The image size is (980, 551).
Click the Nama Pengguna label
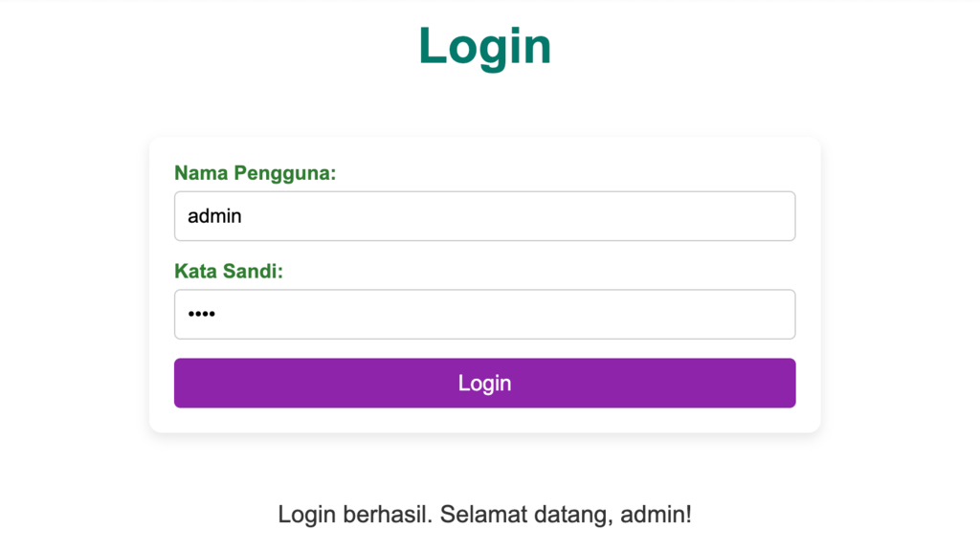[x=255, y=173]
